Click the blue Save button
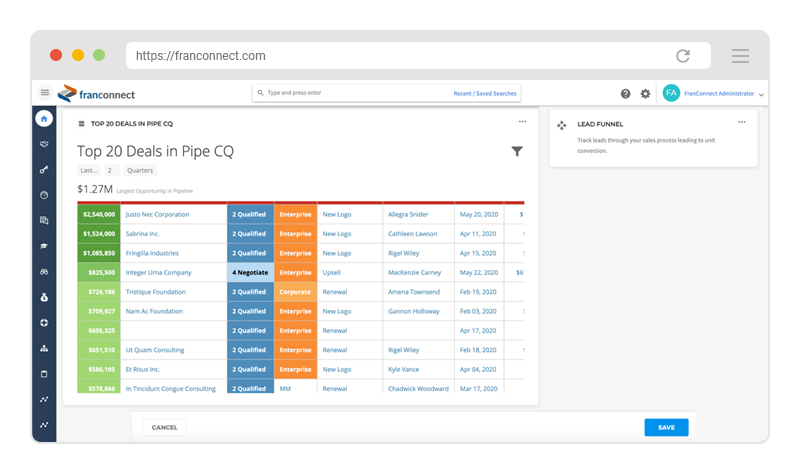The width and height of the screenshot is (800, 474). [666, 427]
